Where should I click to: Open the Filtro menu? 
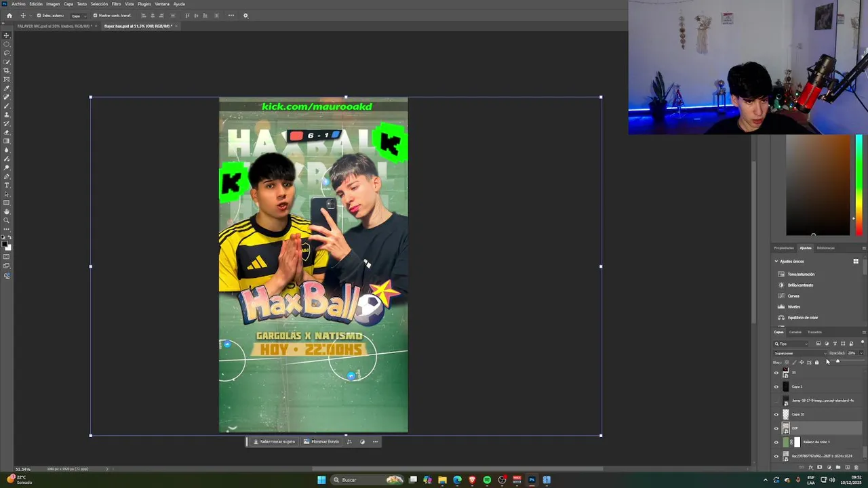(116, 4)
